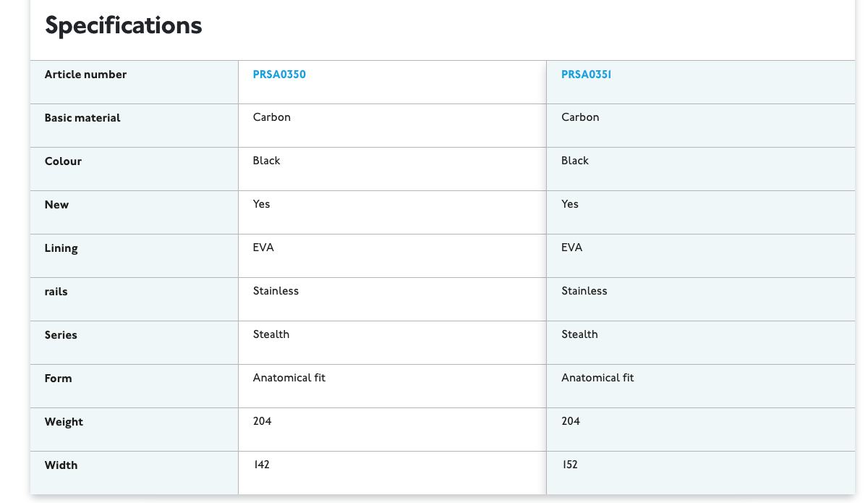The width and height of the screenshot is (868, 503).
Task: Click Stainless rails value under PRSA0351
Action: tap(584, 291)
